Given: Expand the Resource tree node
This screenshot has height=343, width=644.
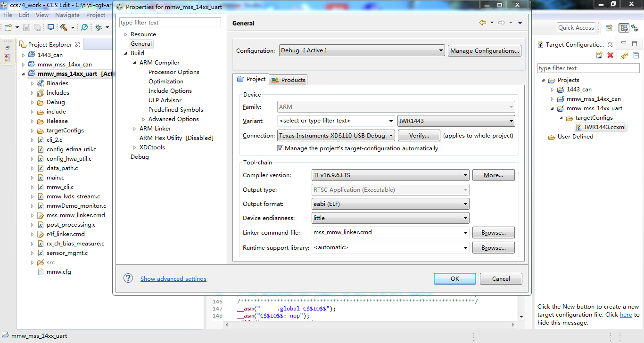Looking at the screenshot, I should (x=125, y=34).
